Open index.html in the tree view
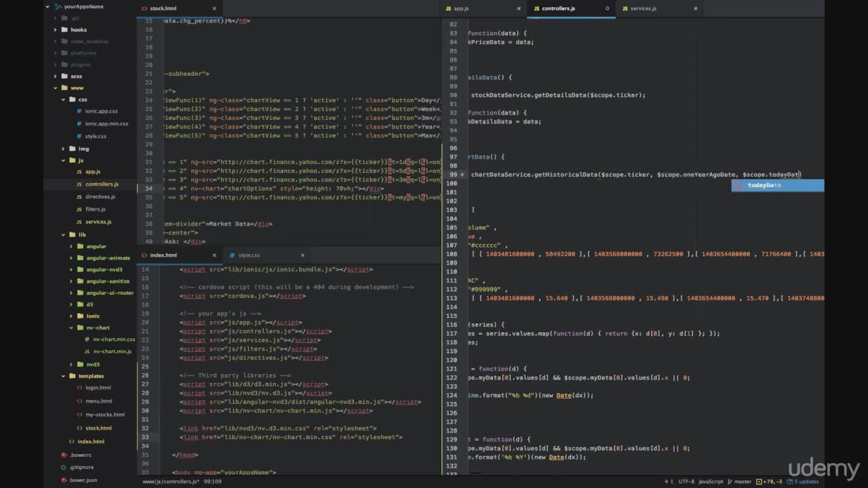This screenshot has height=488, width=868. click(90, 441)
